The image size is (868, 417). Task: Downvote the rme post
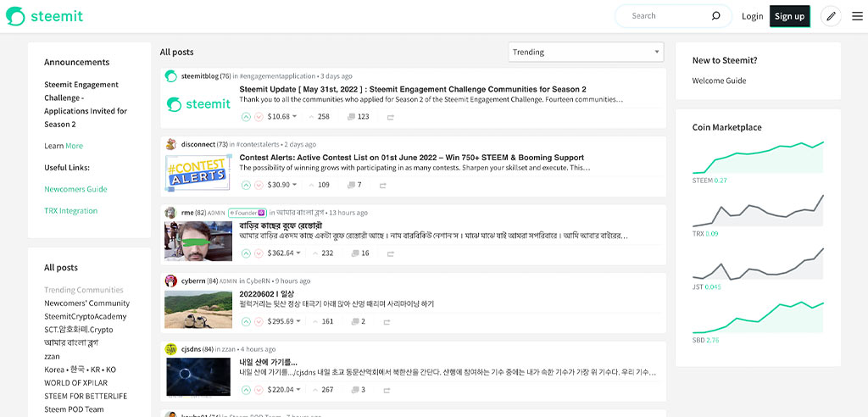(259, 253)
